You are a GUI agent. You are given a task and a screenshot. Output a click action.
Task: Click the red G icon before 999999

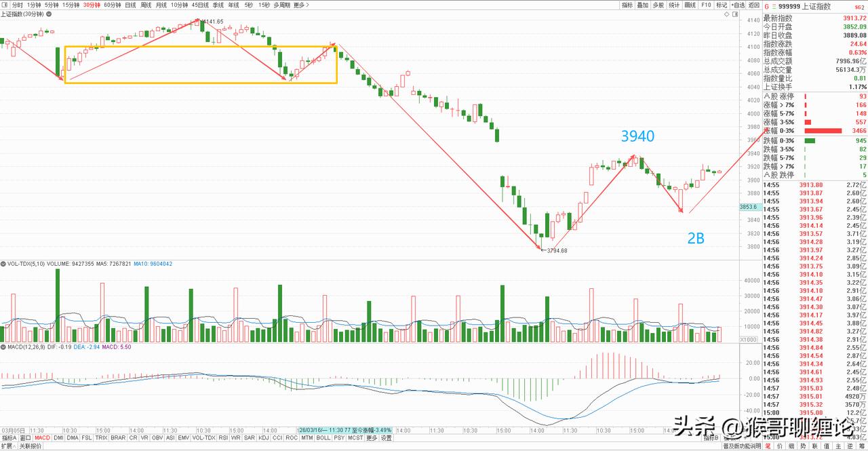767,7
